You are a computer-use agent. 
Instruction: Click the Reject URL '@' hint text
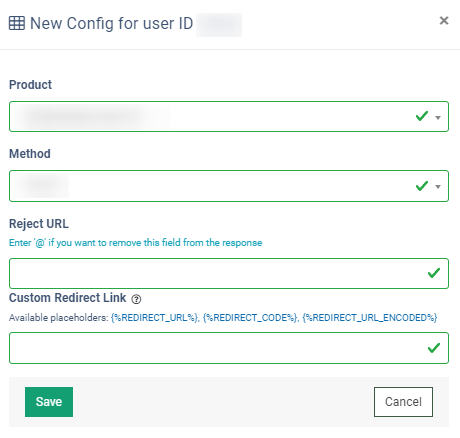point(135,243)
